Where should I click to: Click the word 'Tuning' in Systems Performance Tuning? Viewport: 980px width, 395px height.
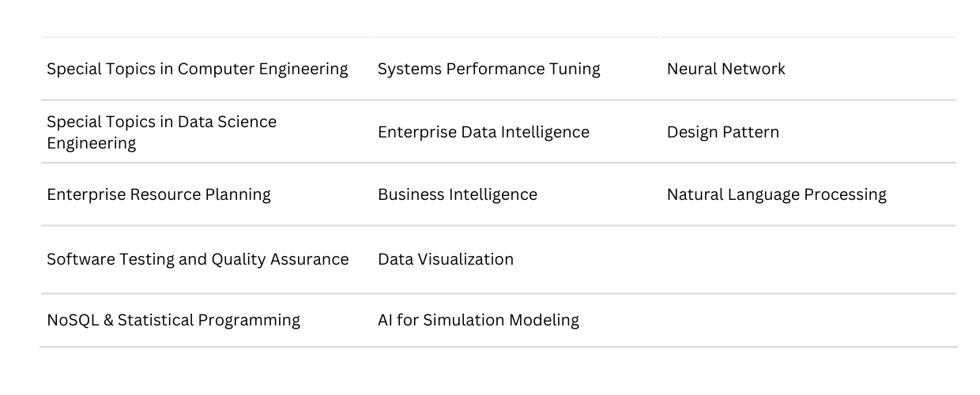point(575,69)
